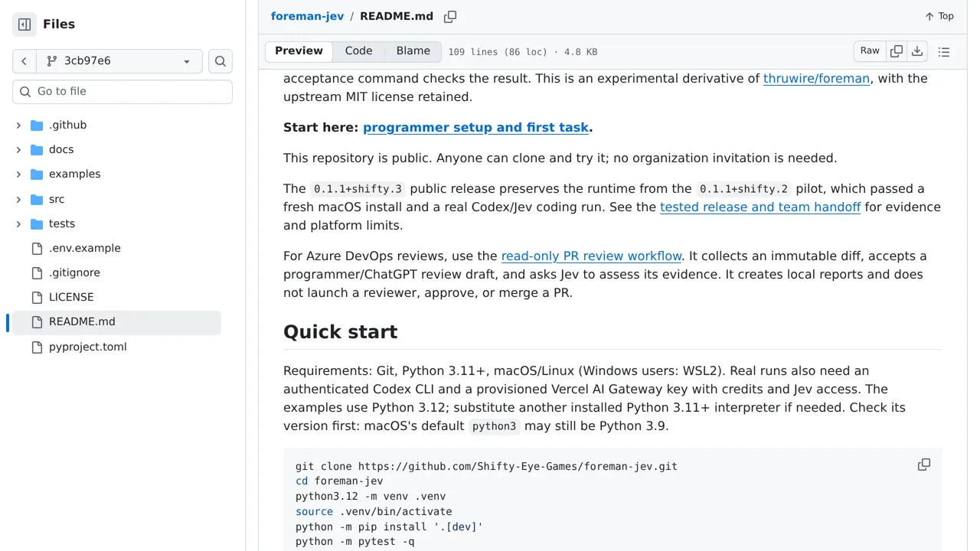Open the .github folder
Image resolution: width=980 pixels, height=551 pixels.
tap(67, 125)
